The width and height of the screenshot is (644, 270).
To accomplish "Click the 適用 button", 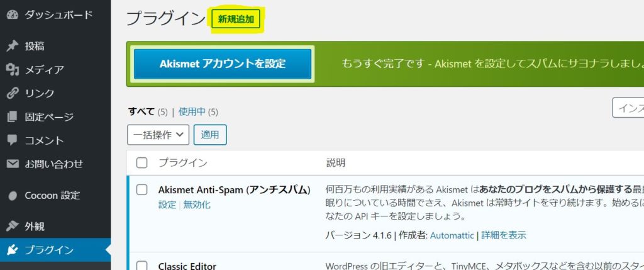I will pyautogui.click(x=210, y=135).
